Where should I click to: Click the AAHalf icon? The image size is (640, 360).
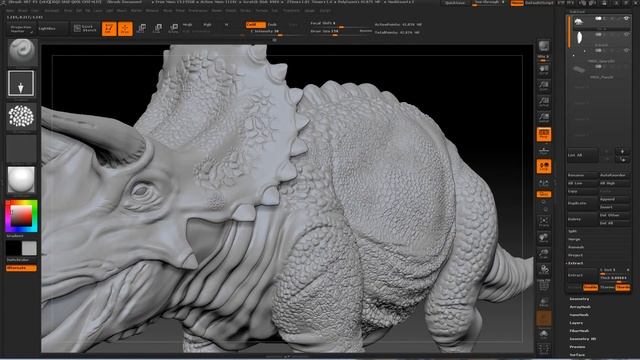[544, 118]
